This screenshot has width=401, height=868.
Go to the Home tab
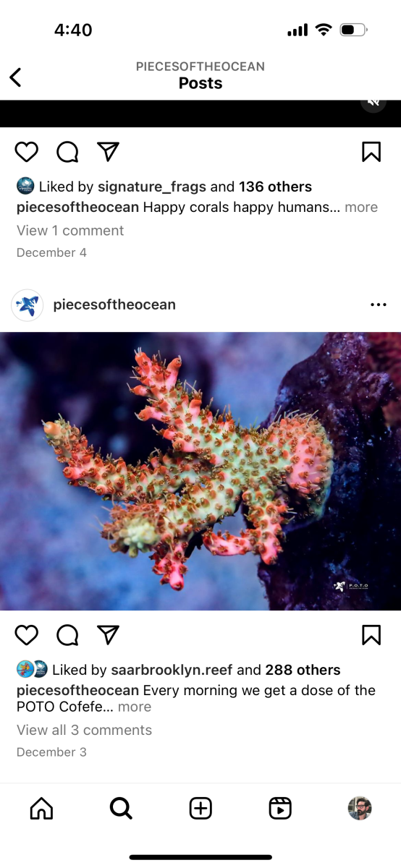click(41, 808)
